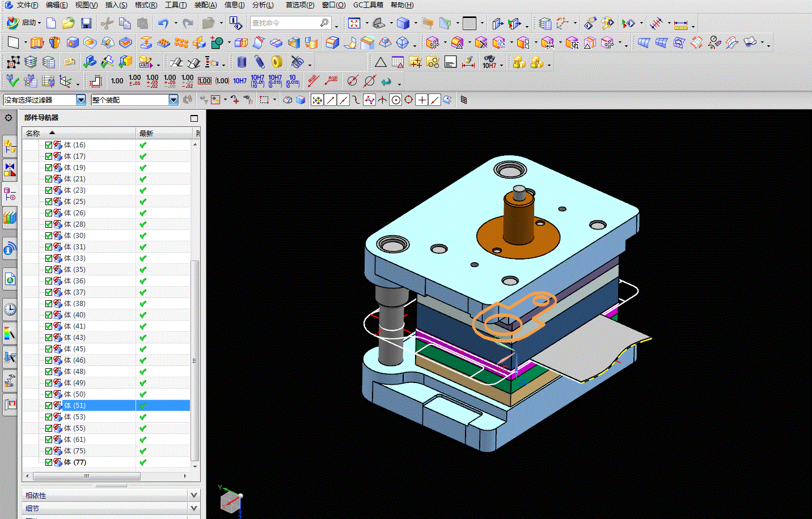Click the measure distance ruler icon
Image resolution: width=812 pixels, height=519 pixels.
click(x=680, y=24)
